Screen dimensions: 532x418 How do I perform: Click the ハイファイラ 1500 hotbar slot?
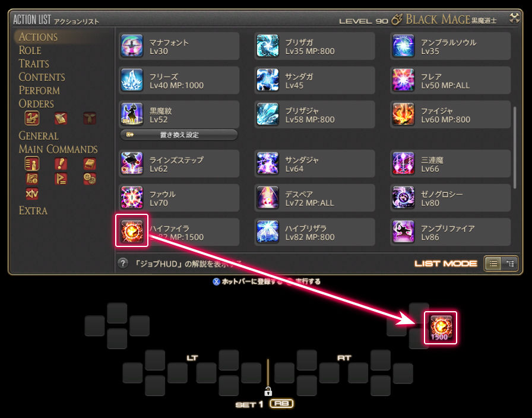[x=441, y=327]
